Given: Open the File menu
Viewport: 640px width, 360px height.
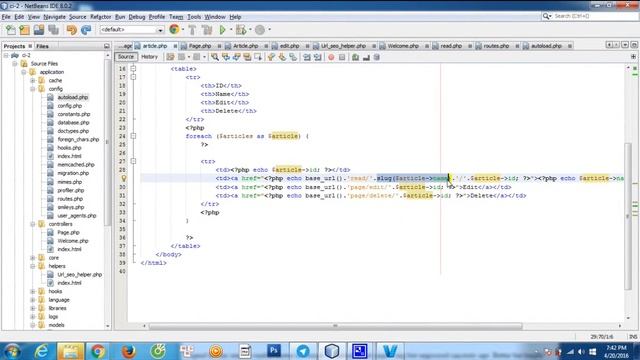Looking at the screenshot, I should click(6, 17).
